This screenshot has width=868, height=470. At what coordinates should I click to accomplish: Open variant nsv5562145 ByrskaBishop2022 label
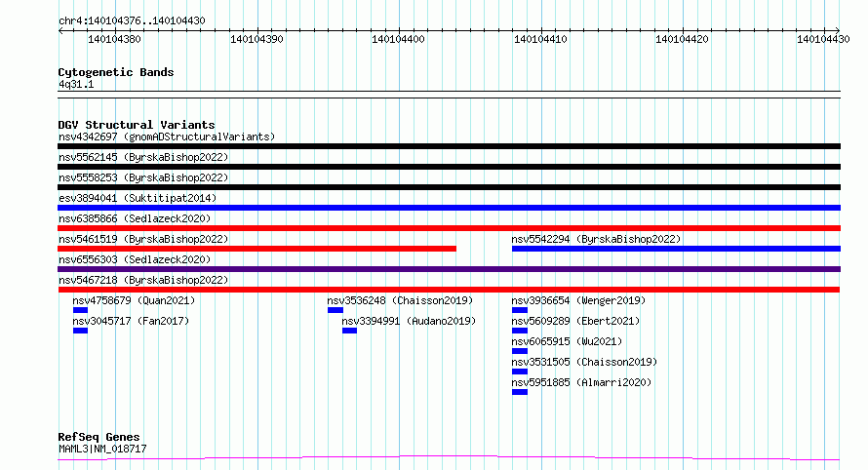pyautogui.click(x=143, y=157)
